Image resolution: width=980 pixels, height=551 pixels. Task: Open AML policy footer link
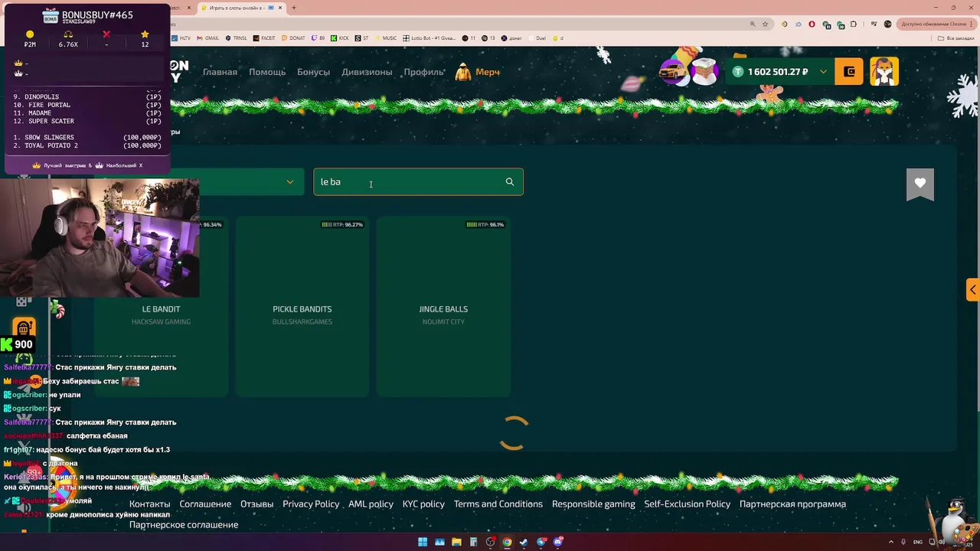point(371,504)
